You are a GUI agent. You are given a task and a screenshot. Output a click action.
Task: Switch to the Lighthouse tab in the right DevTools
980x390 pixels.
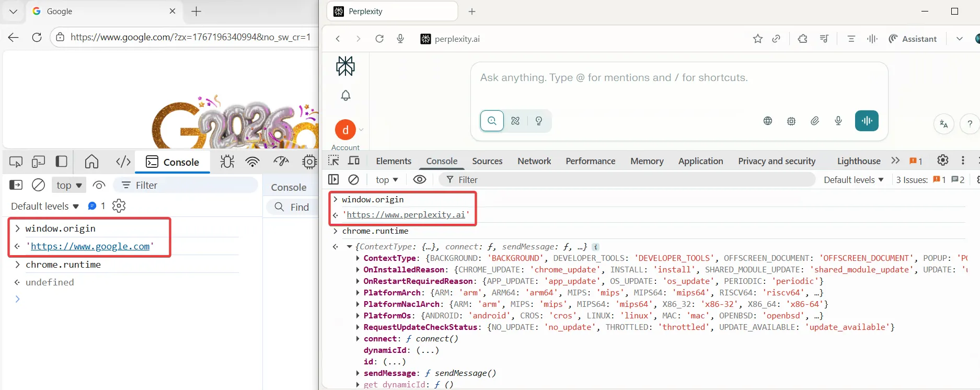pos(859,161)
